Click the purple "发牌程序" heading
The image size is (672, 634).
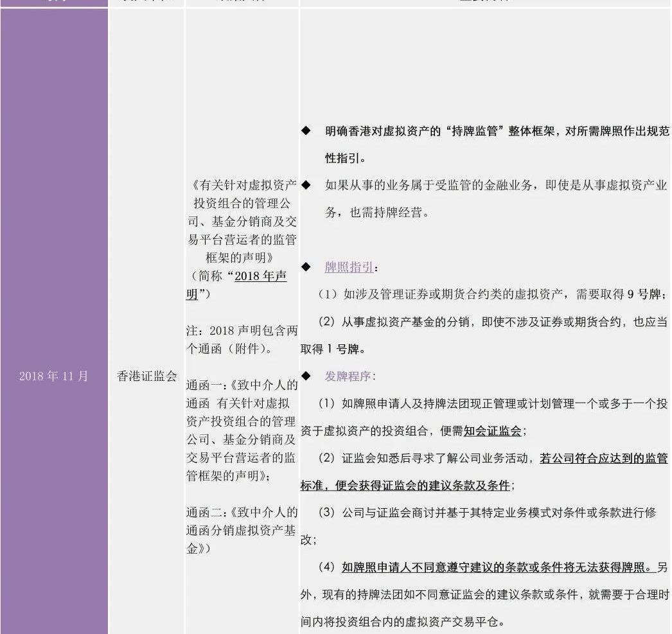[348, 376]
